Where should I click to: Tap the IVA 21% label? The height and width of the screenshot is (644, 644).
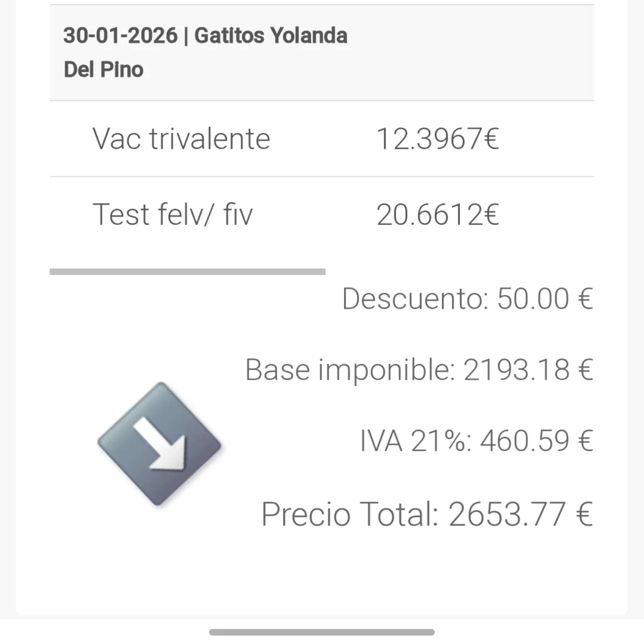click(x=415, y=441)
